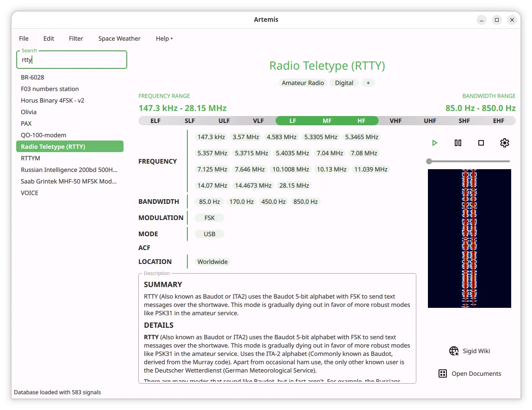Click the Sigid Wiki globe icon
The image size is (532, 410).
tap(454, 351)
